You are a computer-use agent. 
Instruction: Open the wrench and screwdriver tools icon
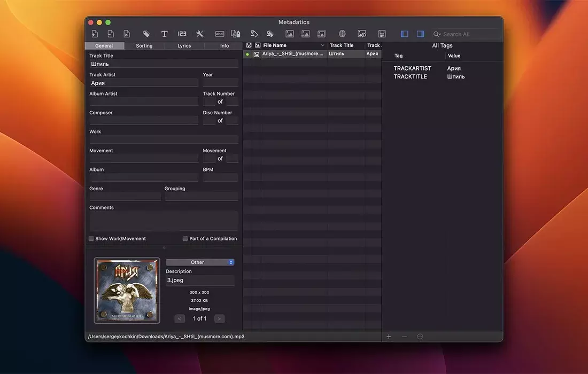pyautogui.click(x=200, y=34)
